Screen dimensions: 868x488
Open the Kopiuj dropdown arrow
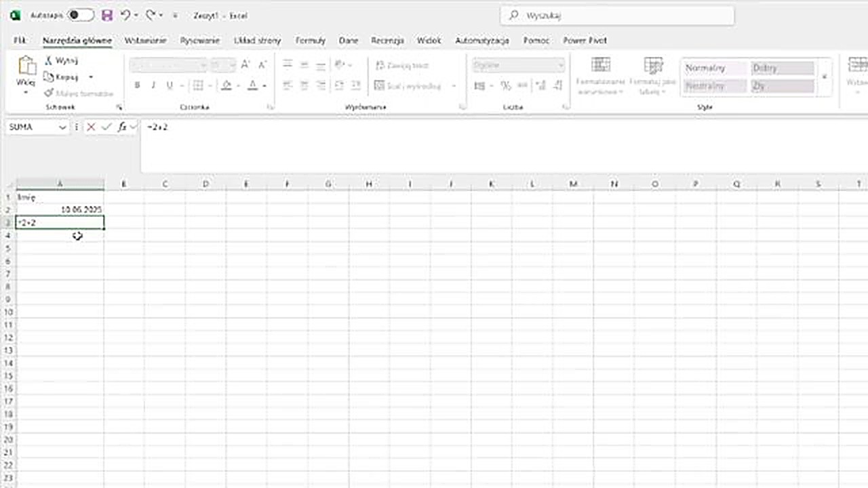(x=91, y=77)
